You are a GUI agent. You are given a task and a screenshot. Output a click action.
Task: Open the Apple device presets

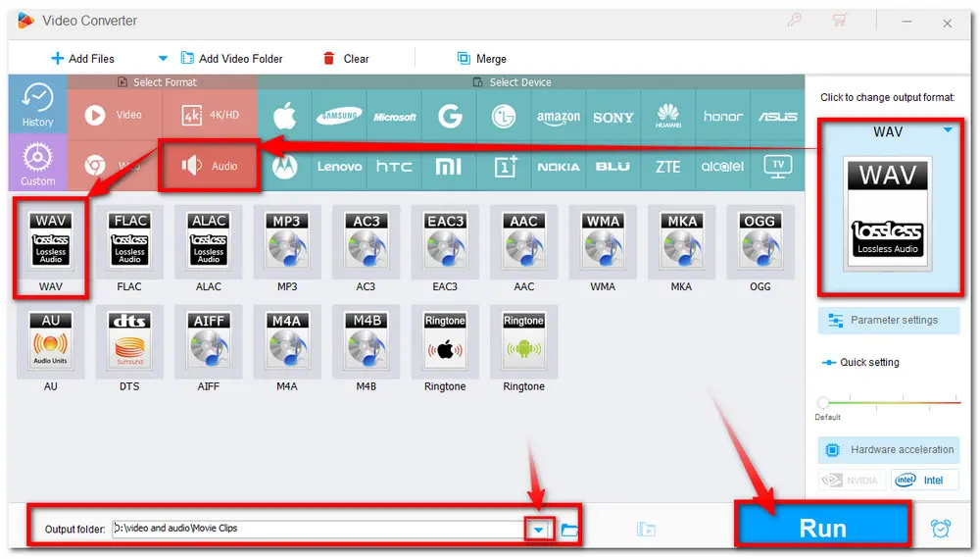285,116
